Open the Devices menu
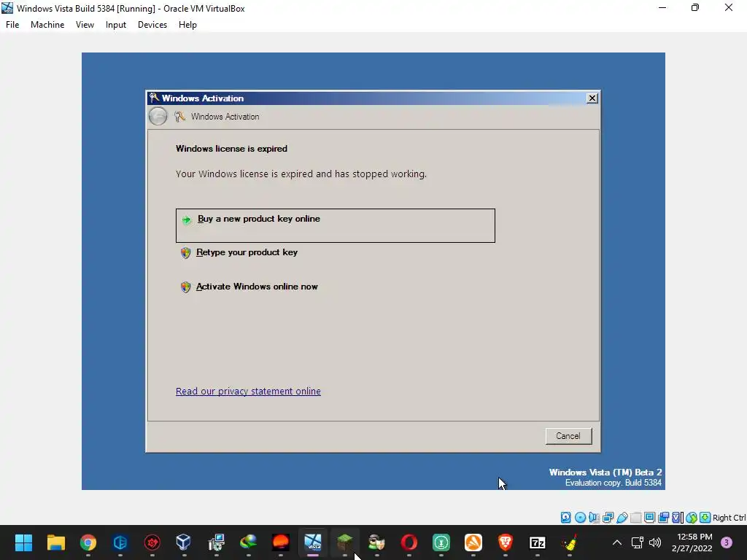The height and width of the screenshot is (560, 747). coord(152,25)
